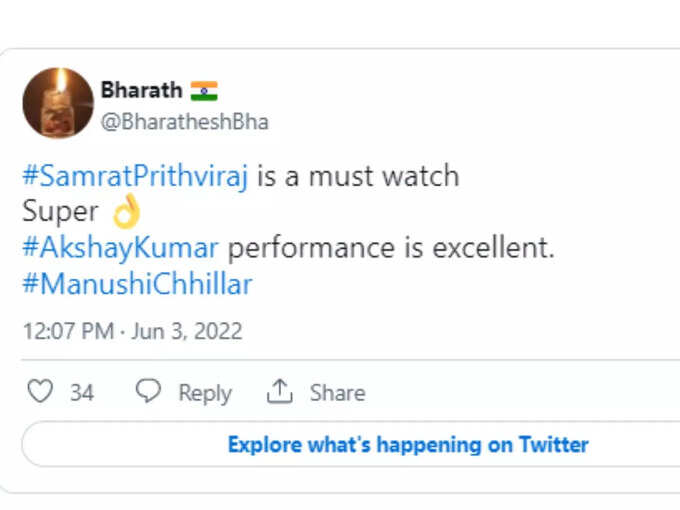Viewport: 680px width, 510px height.
Task: Click the OK hand emoji after Super
Action: click(127, 211)
